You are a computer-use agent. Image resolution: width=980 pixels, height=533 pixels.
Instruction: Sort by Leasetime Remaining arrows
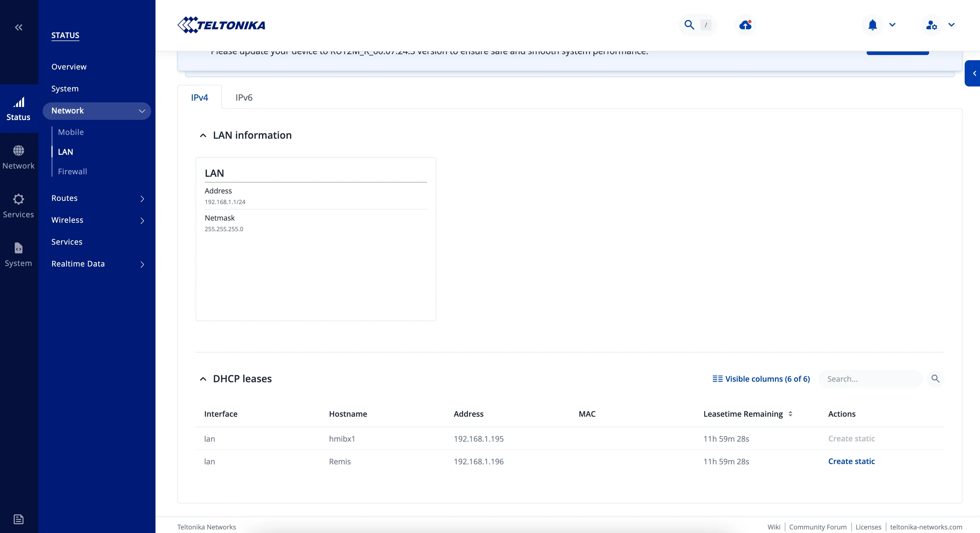click(791, 414)
